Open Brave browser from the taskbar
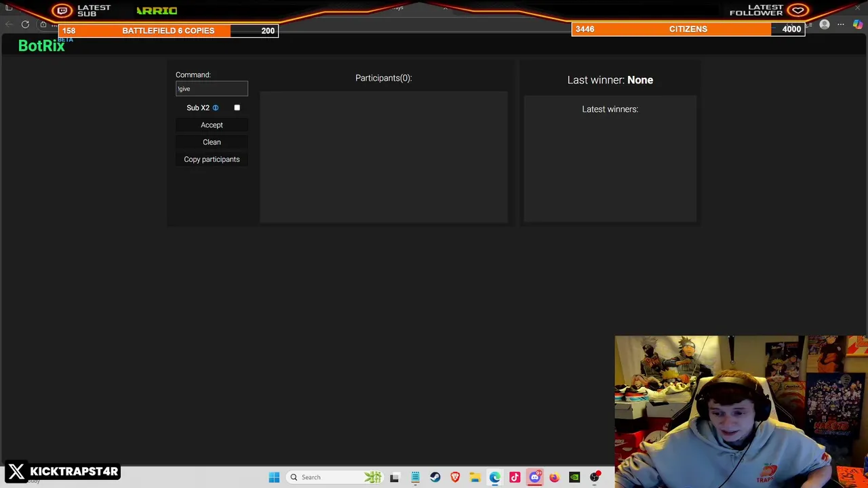 pos(455,477)
